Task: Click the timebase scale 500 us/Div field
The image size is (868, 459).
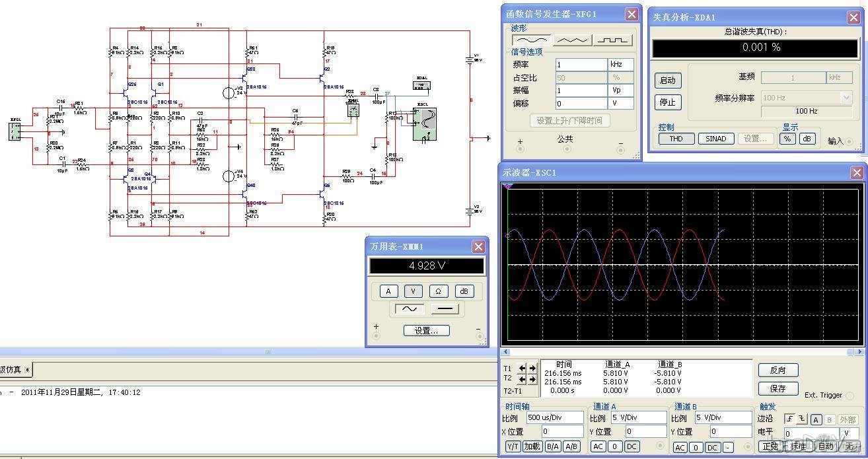Action: [x=555, y=417]
